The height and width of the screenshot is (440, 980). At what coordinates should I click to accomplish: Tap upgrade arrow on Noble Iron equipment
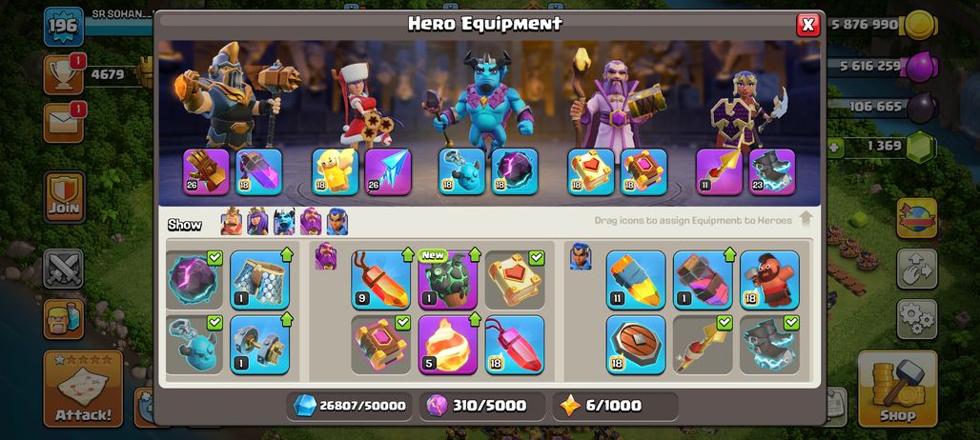(x=287, y=320)
